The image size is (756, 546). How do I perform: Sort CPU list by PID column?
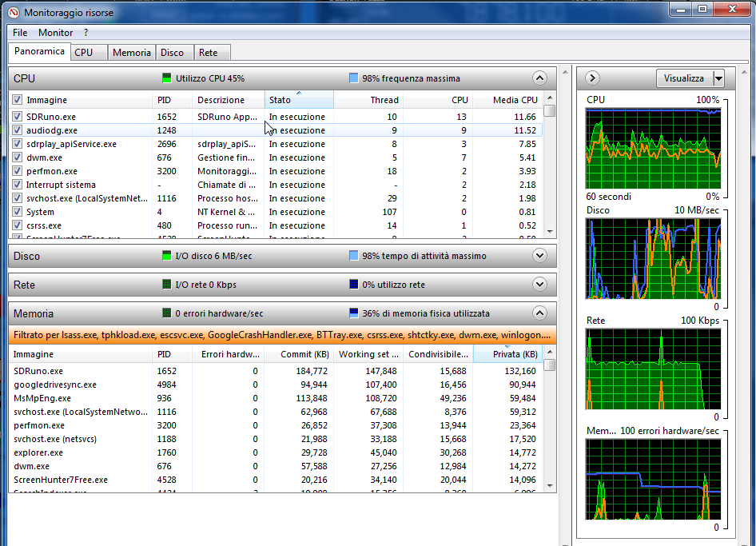click(172, 100)
